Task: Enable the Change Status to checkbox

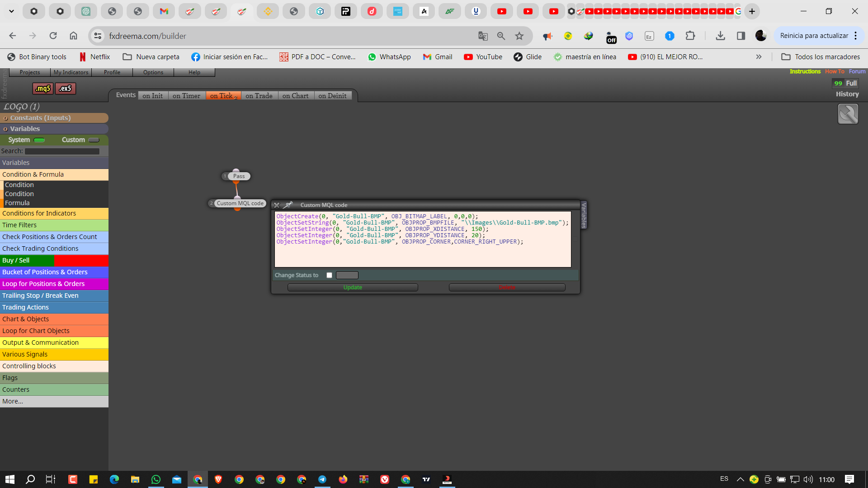Action: pyautogui.click(x=329, y=275)
